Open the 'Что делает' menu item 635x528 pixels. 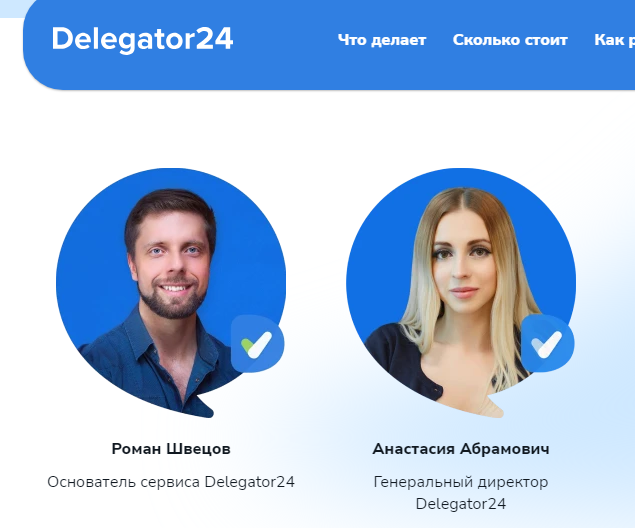[382, 40]
